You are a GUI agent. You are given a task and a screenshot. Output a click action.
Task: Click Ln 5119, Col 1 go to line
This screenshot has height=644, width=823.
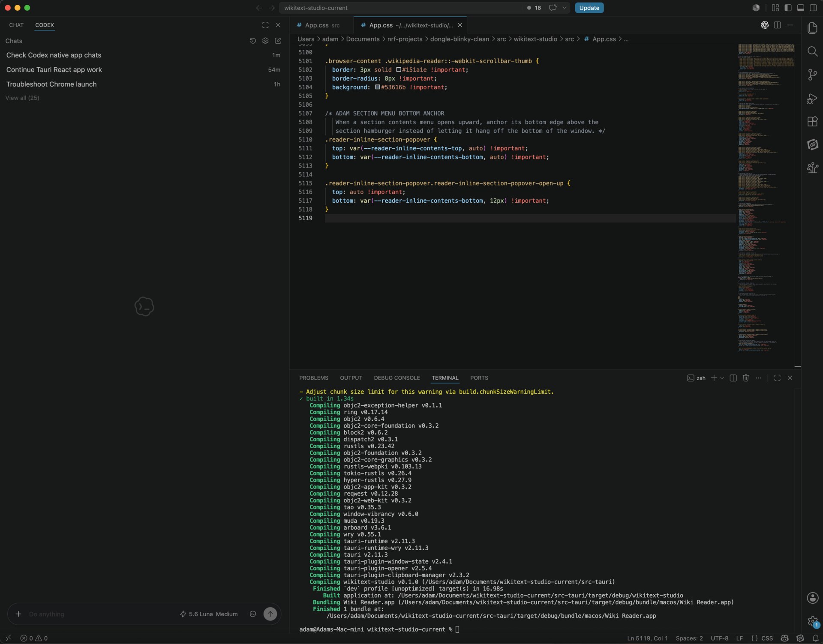pos(647,638)
